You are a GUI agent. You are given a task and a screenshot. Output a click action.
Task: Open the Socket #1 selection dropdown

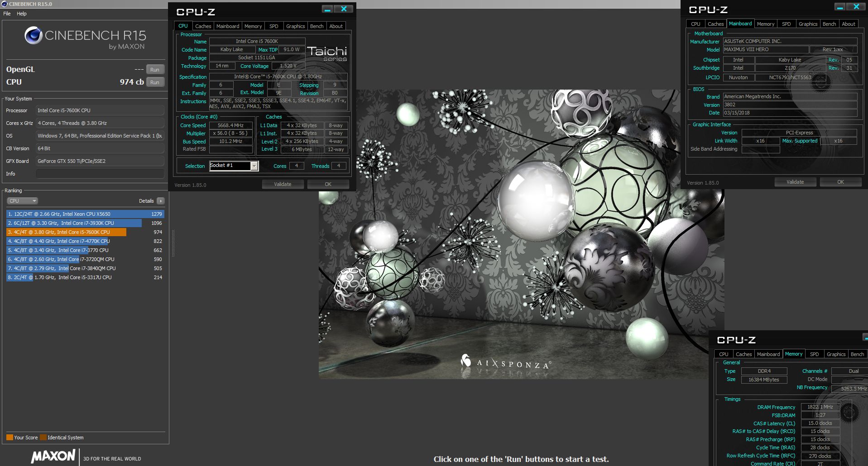(x=254, y=166)
